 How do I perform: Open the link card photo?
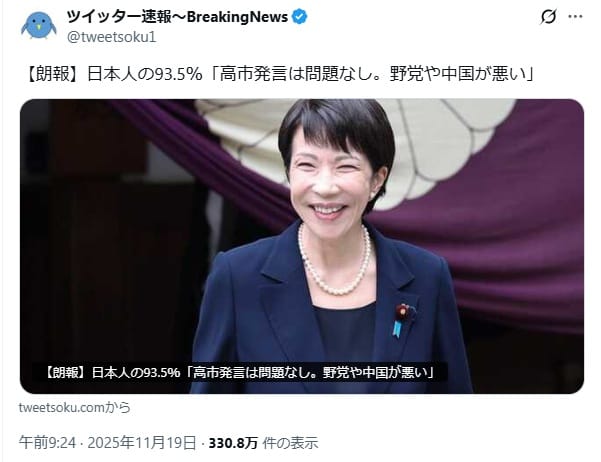point(302,246)
